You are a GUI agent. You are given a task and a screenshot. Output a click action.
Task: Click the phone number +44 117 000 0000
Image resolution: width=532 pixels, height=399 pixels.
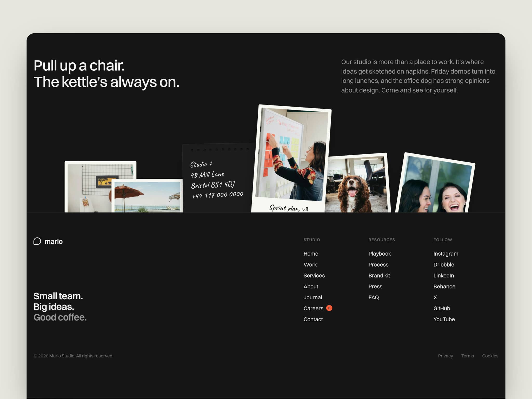coord(217,195)
